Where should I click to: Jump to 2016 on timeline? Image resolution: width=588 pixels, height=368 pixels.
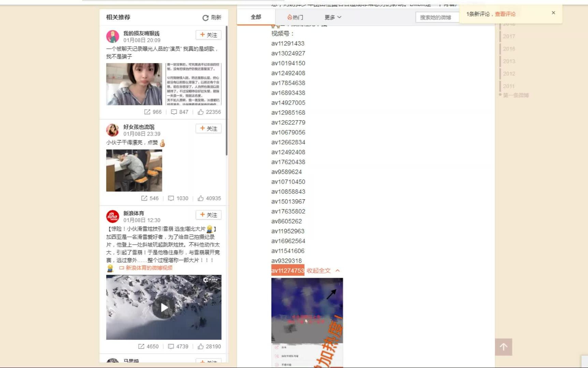(x=509, y=49)
